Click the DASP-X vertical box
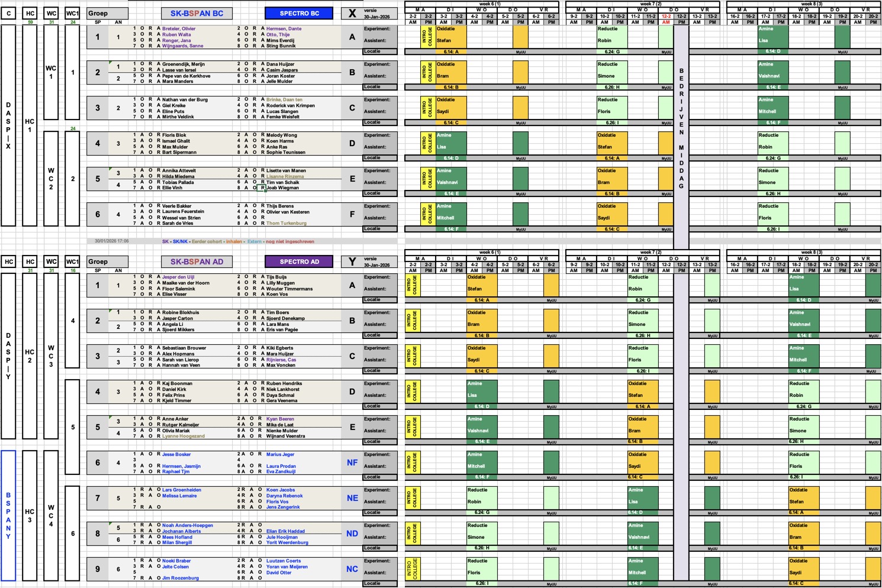 point(8,125)
